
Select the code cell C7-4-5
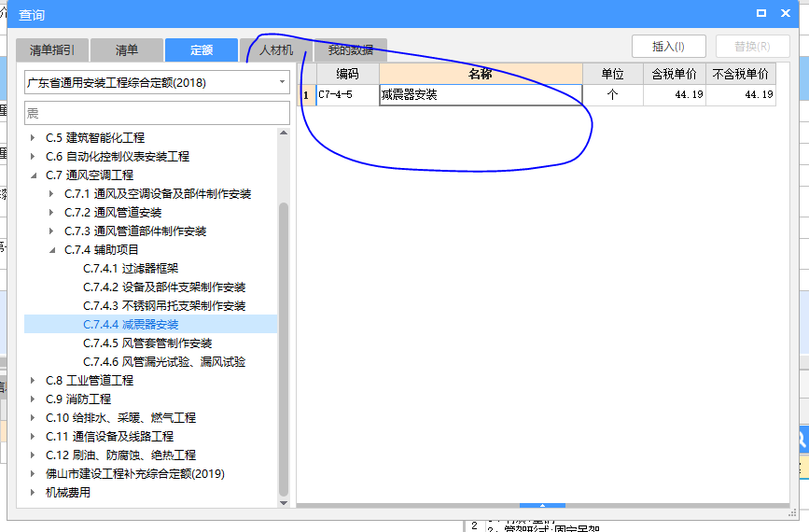(348, 95)
